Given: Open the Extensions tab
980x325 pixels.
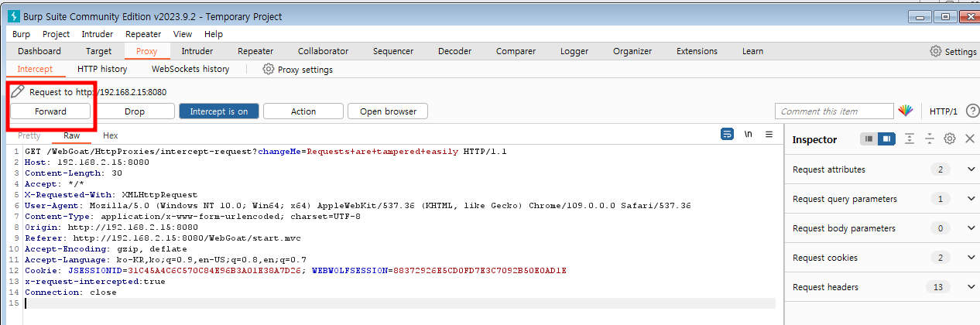Looking at the screenshot, I should click(697, 51).
